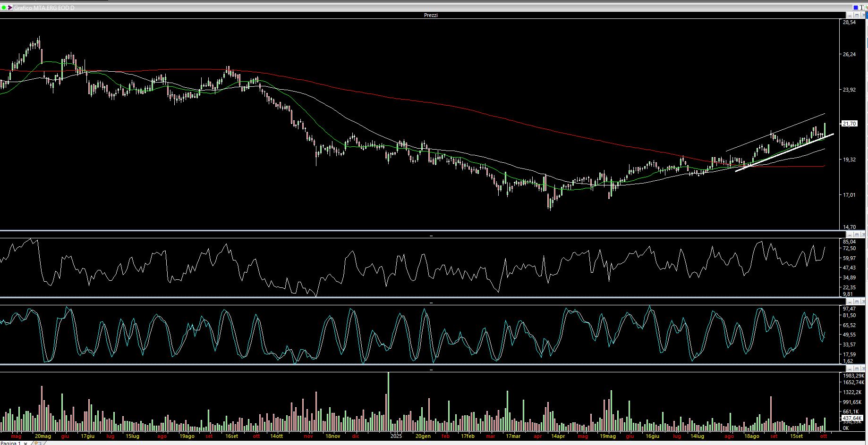
Task: Click the 15set date label
Action: pyautogui.click(x=797, y=436)
